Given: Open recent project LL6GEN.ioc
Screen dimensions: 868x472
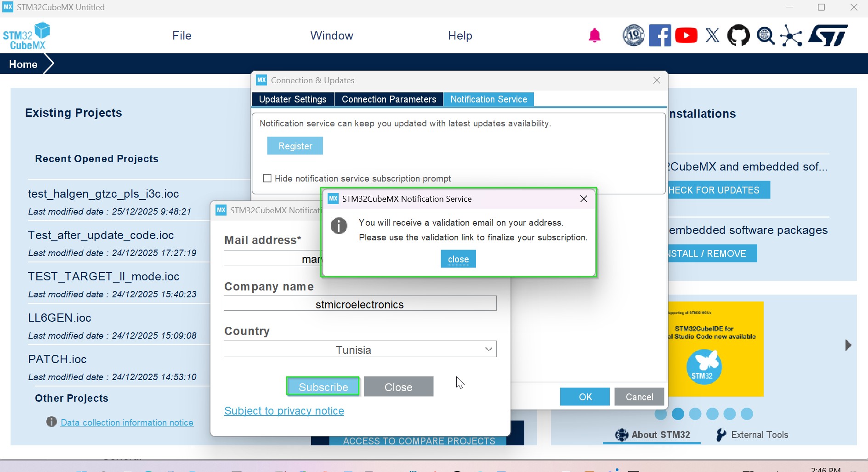Looking at the screenshot, I should [60, 318].
